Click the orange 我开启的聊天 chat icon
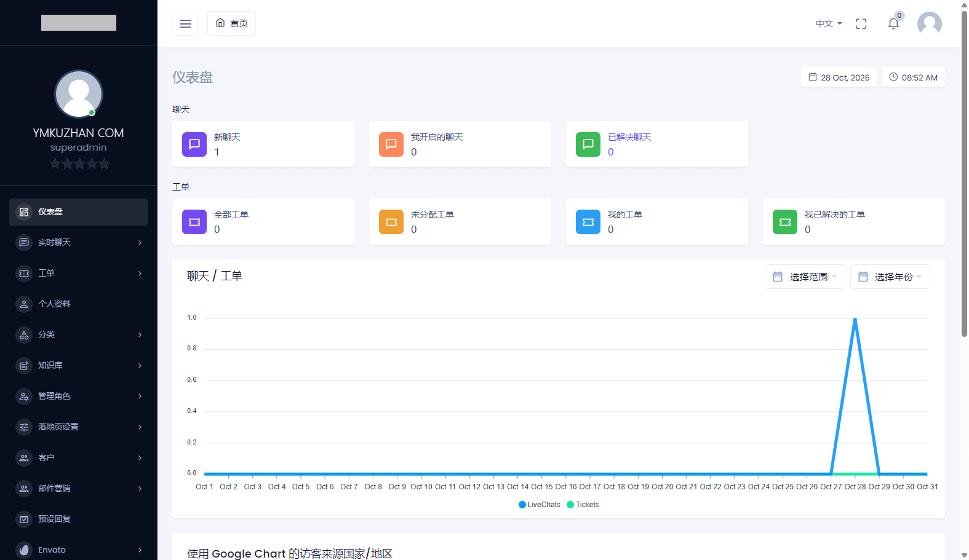 [391, 144]
